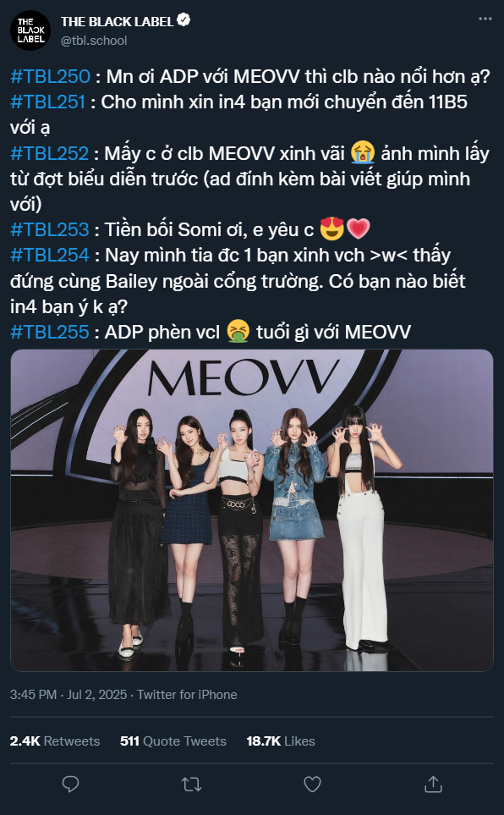The height and width of the screenshot is (815, 504).
Task: Click the retweet arrows icon
Action: 191,784
